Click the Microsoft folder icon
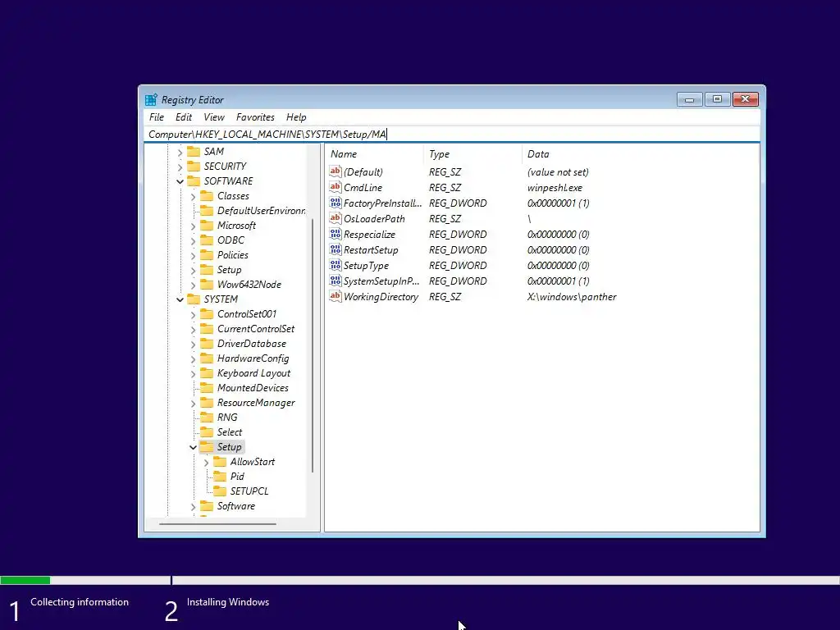 tap(207, 226)
